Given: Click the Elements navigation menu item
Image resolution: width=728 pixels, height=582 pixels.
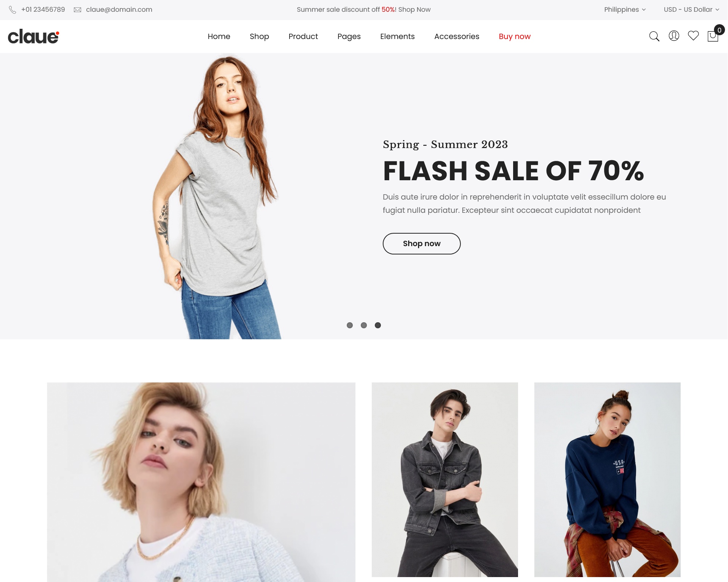Looking at the screenshot, I should [397, 36].
